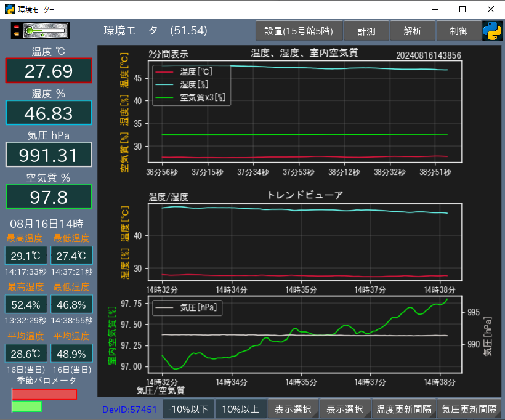Click the -10%以下 button
Image resolution: width=505 pixels, height=420 pixels.
[188, 409]
